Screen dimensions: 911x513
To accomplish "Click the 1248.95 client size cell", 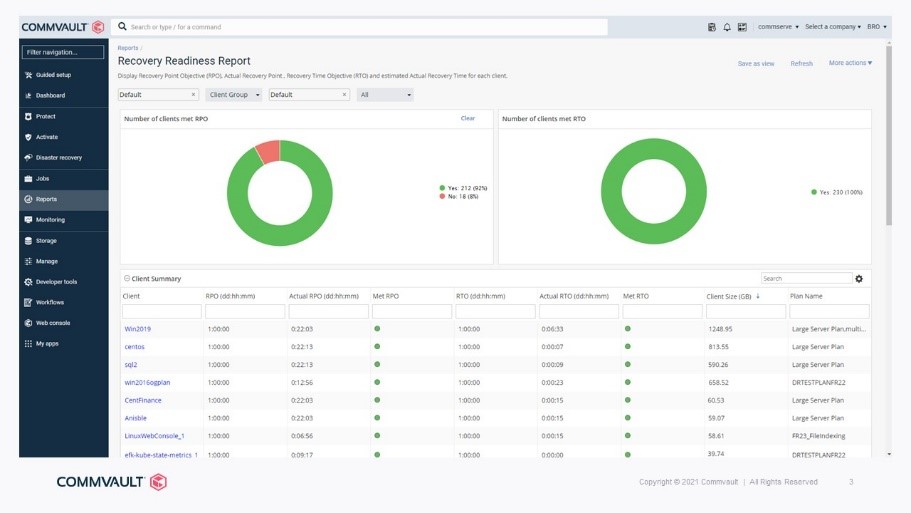I will (720, 329).
